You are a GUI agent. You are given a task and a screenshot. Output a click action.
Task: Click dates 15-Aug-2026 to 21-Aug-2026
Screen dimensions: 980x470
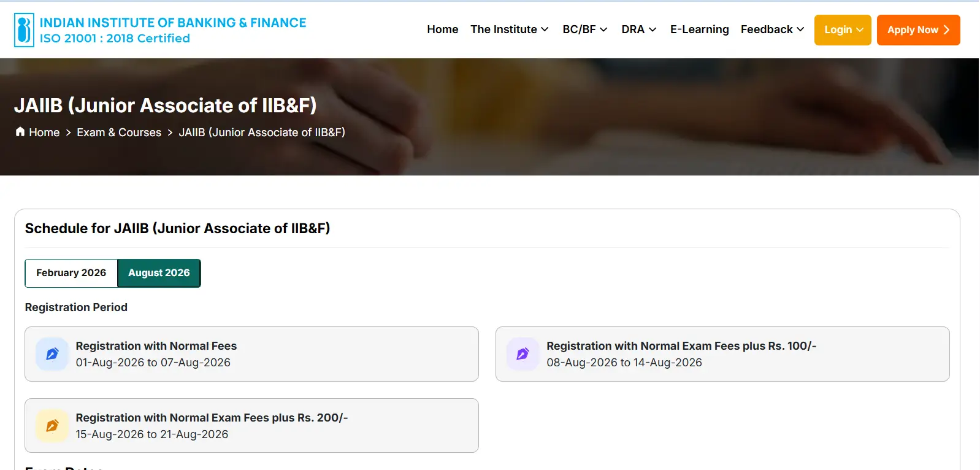click(x=152, y=434)
